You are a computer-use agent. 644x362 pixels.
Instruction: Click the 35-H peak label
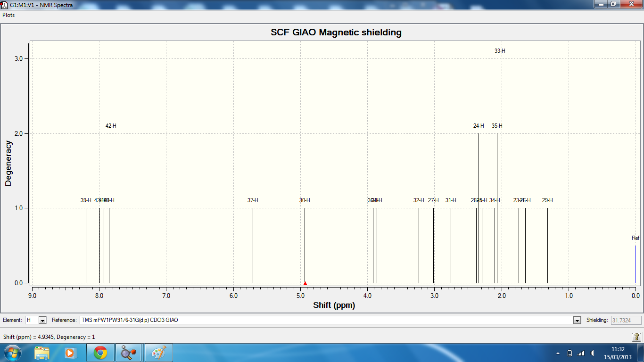(x=497, y=126)
